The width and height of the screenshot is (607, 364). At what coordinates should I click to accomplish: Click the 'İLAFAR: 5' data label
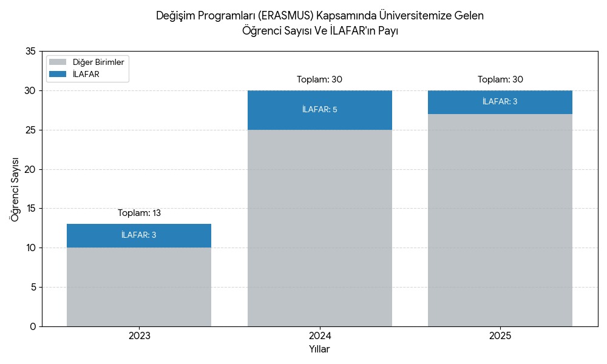click(319, 110)
